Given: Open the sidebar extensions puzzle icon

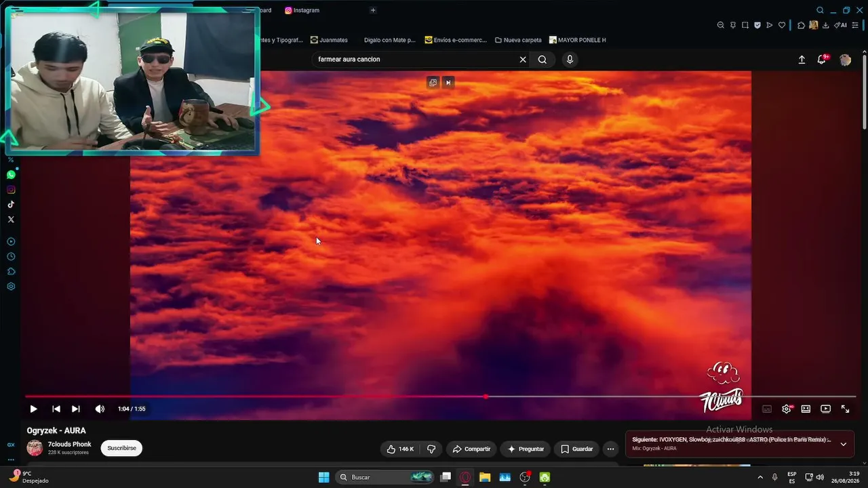Looking at the screenshot, I should (x=11, y=272).
